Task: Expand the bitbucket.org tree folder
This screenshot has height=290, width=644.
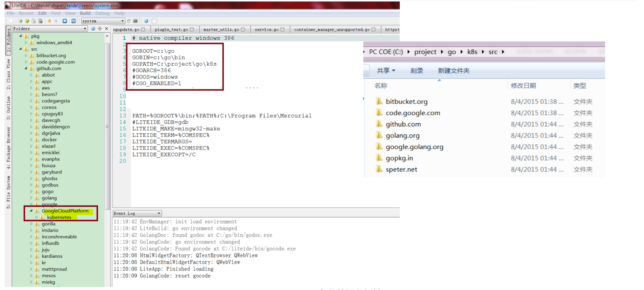Action: click(26, 56)
